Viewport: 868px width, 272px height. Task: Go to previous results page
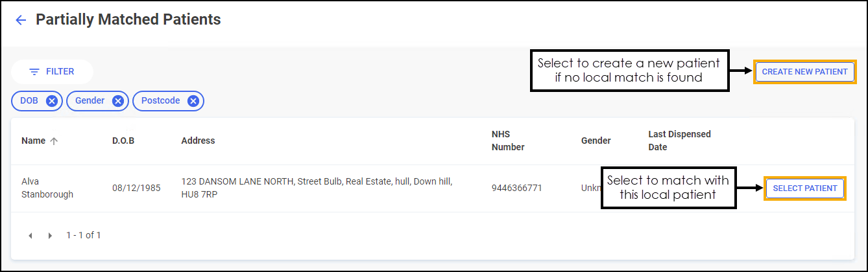(x=30, y=236)
